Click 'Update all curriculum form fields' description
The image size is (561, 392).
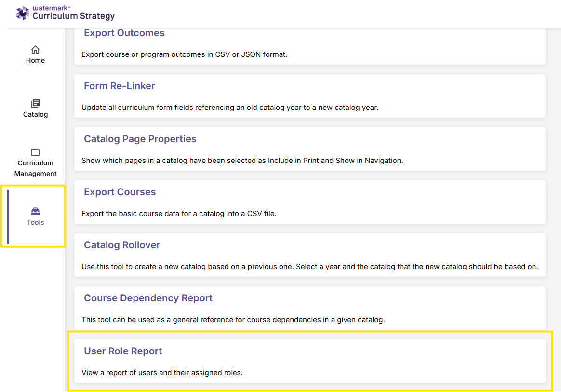pyautogui.click(x=230, y=108)
